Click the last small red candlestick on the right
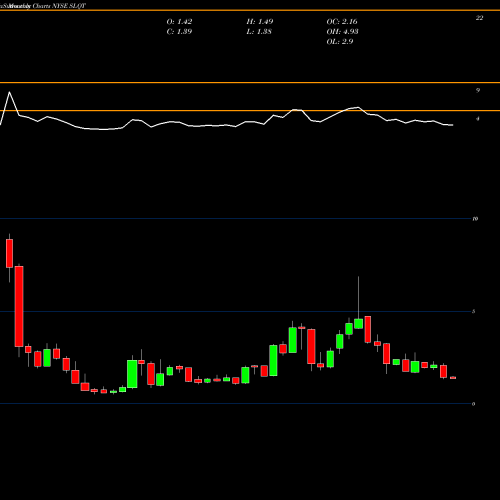The height and width of the screenshot is (500, 500). 453,378
